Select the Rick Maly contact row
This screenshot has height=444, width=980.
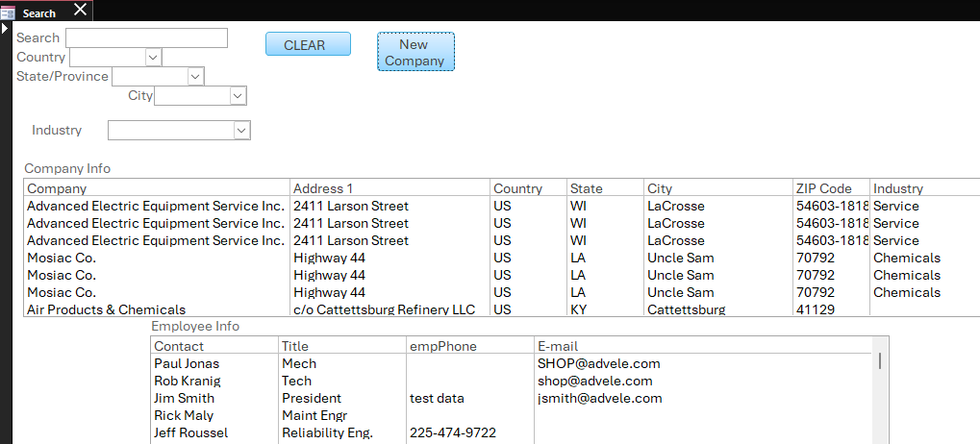[512, 415]
